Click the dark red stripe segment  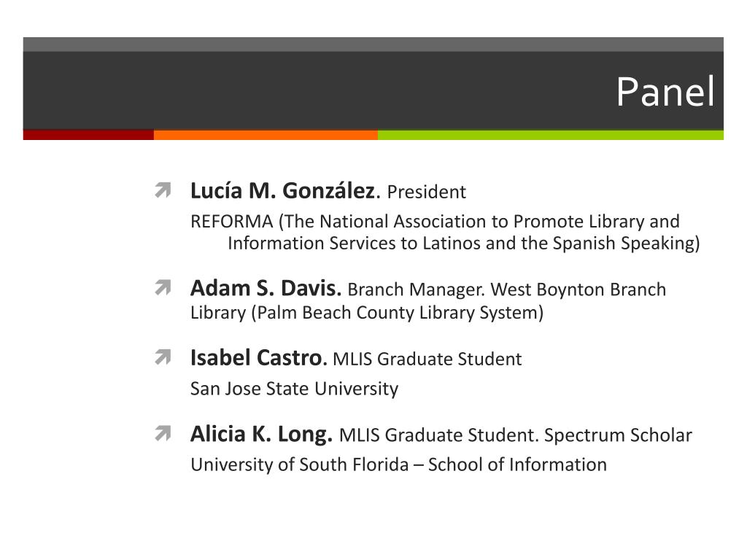pyautogui.click(x=88, y=135)
